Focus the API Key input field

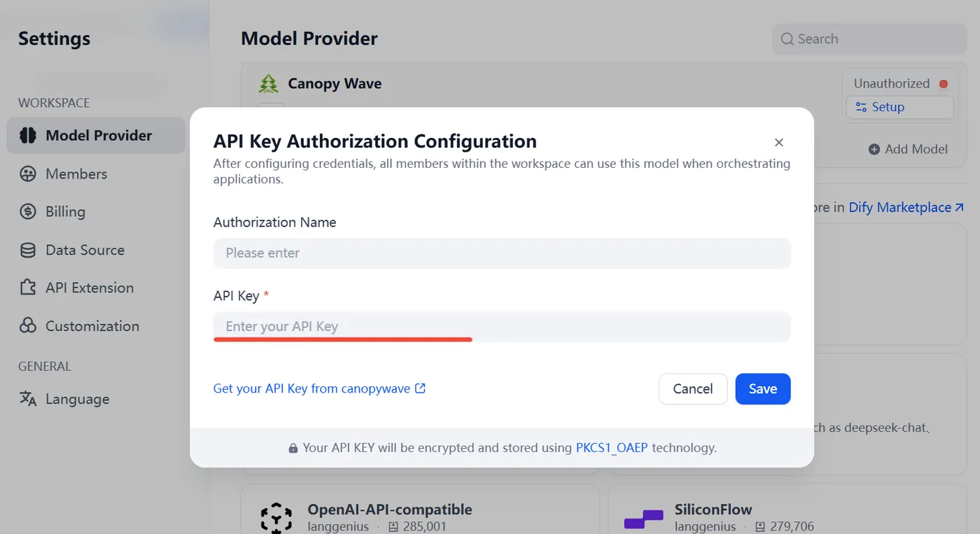pyautogui.click(x=502, y=327)
